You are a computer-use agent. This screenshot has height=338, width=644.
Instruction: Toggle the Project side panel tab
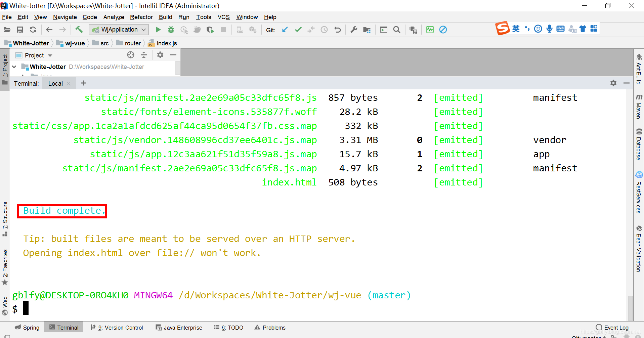tap(5, 70)
